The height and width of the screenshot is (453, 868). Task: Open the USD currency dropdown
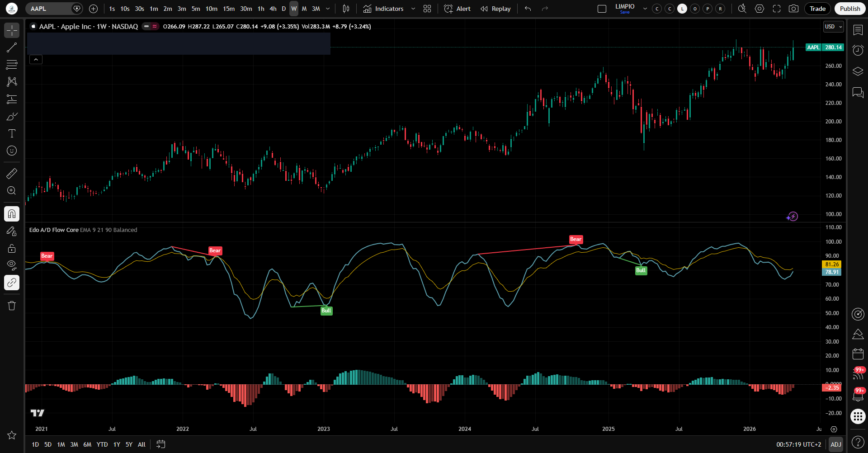(x=833, y=27)
